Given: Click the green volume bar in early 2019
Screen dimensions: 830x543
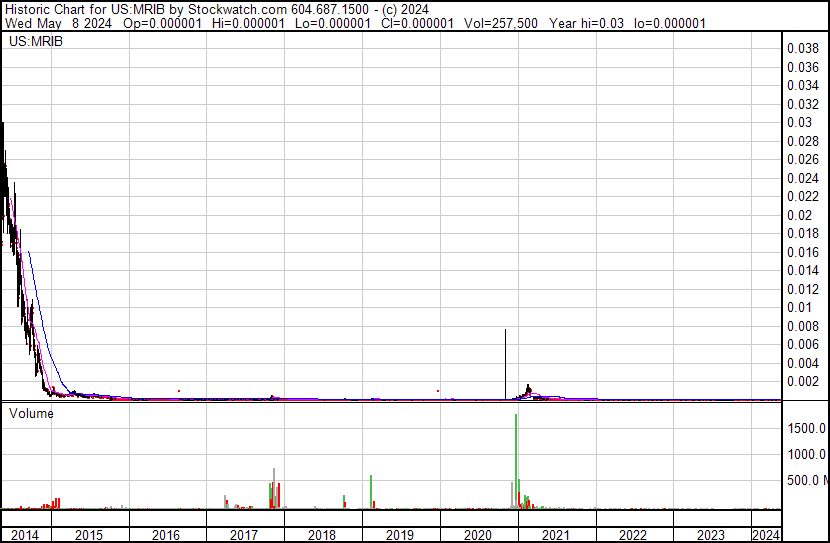Looking at the screenshot, I should point(371,492).
